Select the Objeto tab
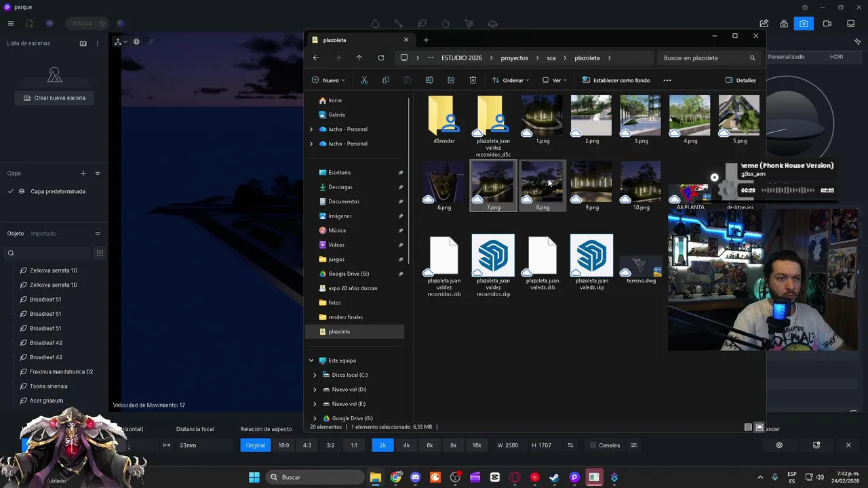The width and height of the screenshot is (868, 488). point(16,234)
